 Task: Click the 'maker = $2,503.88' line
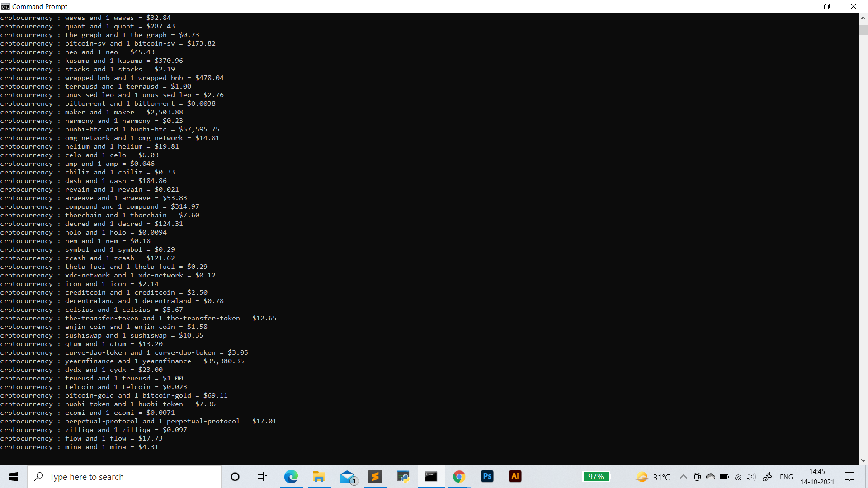tap(92, 112)
